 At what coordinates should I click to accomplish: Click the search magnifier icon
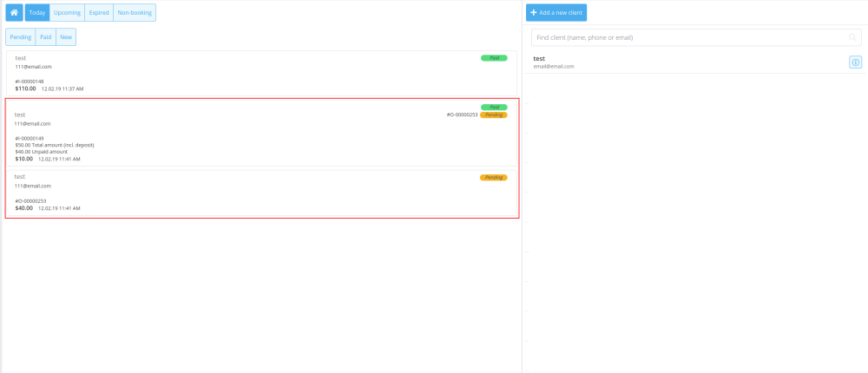852,37
